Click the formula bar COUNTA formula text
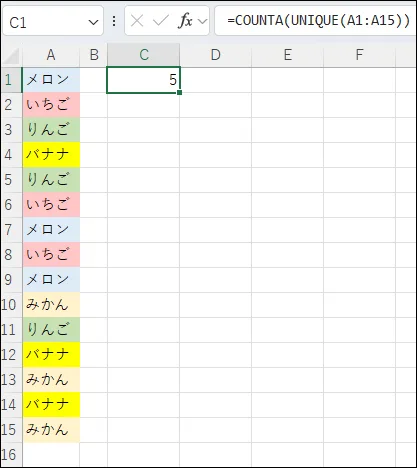Viewport: 417px width, 468px height. tap(319, 21)
